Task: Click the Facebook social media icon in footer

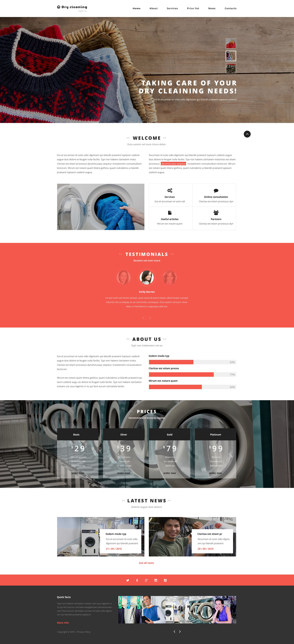Action: tap(138, 582)
